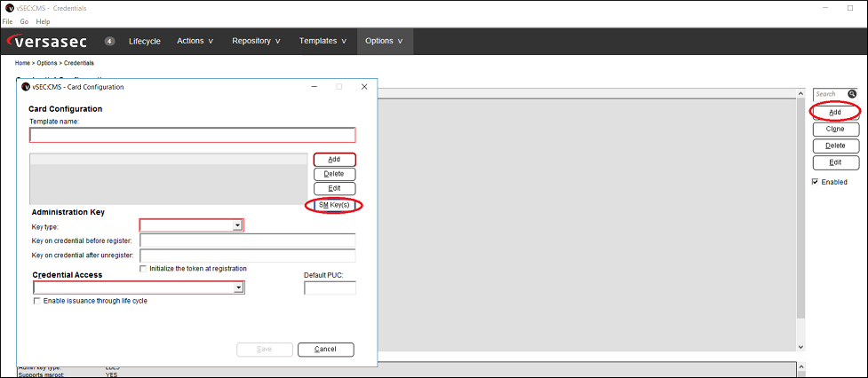Click Key on credential after unregister field
Image resolution: width=868 pixels, height=378 pixels.
[x=248, y=256]
